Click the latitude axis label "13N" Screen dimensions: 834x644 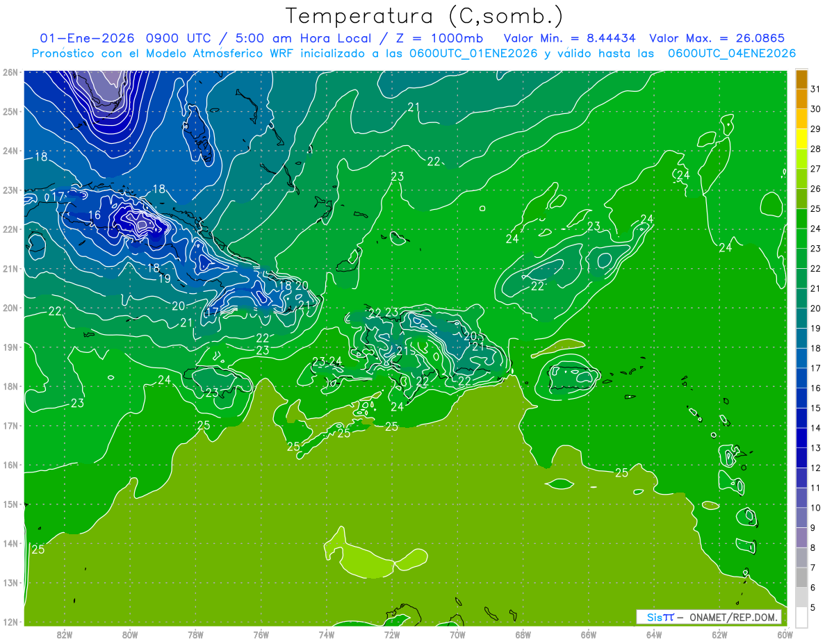(x=10, y=583)
